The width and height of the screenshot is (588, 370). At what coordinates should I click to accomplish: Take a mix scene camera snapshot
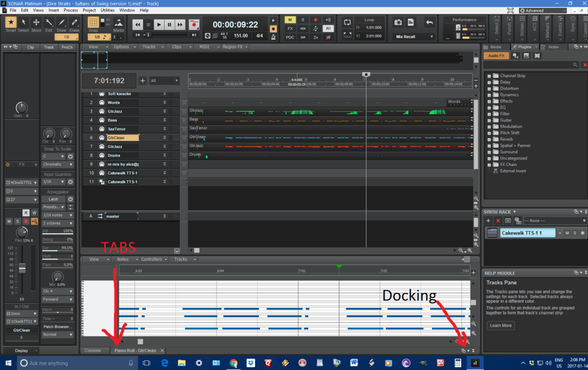398,22
